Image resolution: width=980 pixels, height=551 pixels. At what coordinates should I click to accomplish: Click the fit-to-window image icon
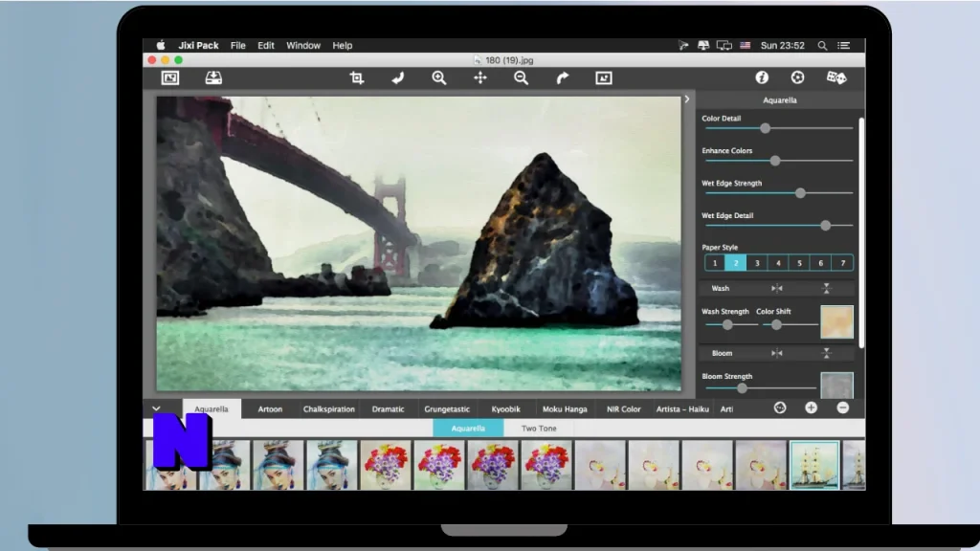(x=604, y=77)
